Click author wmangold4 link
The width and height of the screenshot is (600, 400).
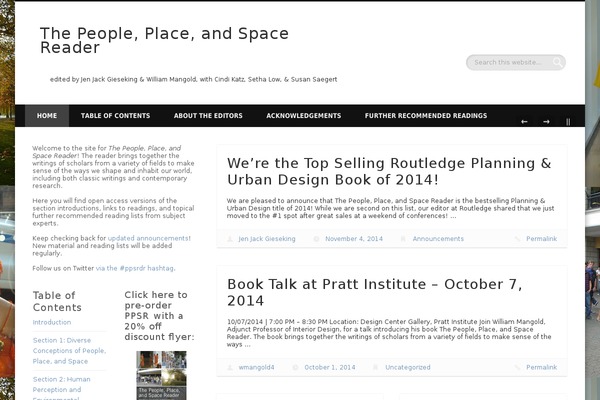256,367
